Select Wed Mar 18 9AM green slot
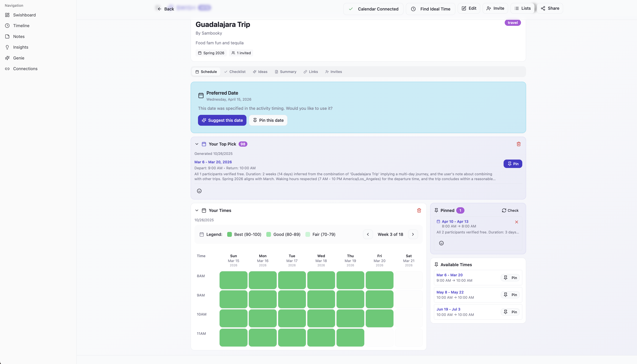The width and height of the screenshot is (637, 364). click(x=321, y=299)
